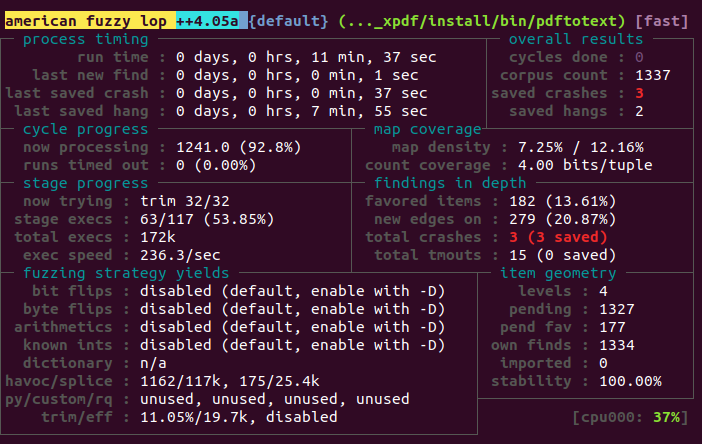This screenshot has width=702, height=444.
Task: Click the py/custom/rq unused values
Action: click(x=275, y=399)
